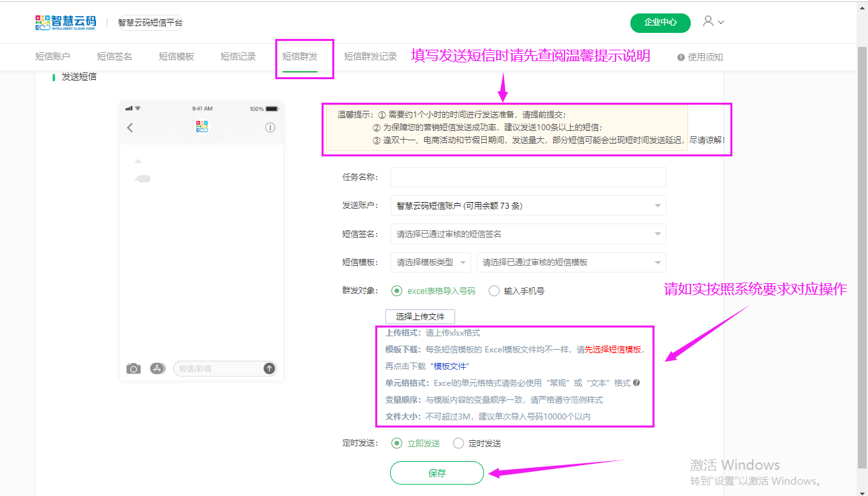Viewport: 868px width, 496px height.
Task: Click the 选择上传文件 button
Action: (x=420, y=317)
